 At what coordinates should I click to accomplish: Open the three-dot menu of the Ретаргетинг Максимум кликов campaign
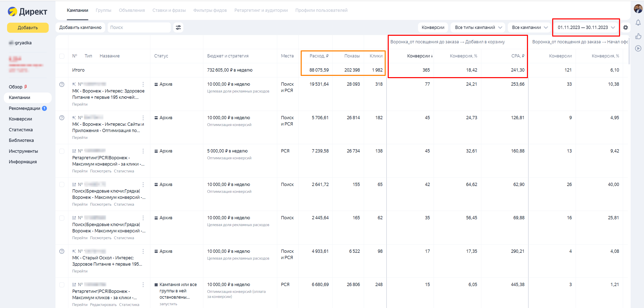click(143, 285)
